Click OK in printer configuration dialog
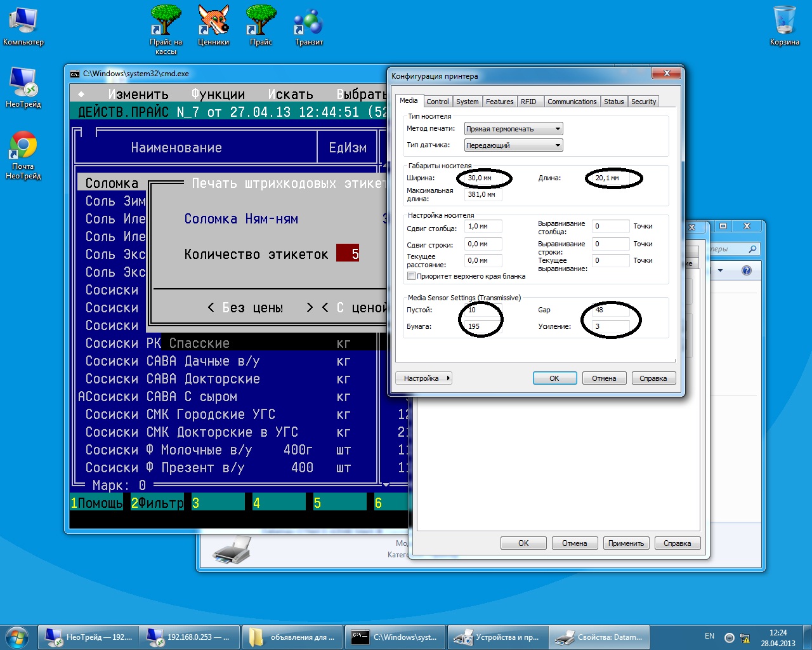This screenshot has height=650, width=812. pos(554,378)
